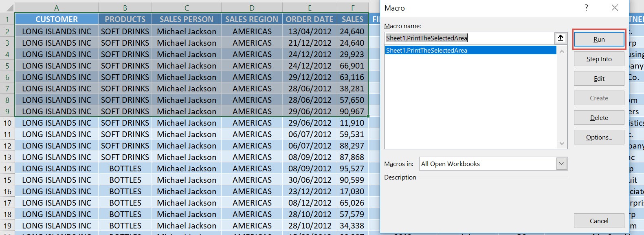Click the date cell 13/04/2012
Image resolution: width=644 pixels, height=235 pixels.
click(x=310, y=31)
